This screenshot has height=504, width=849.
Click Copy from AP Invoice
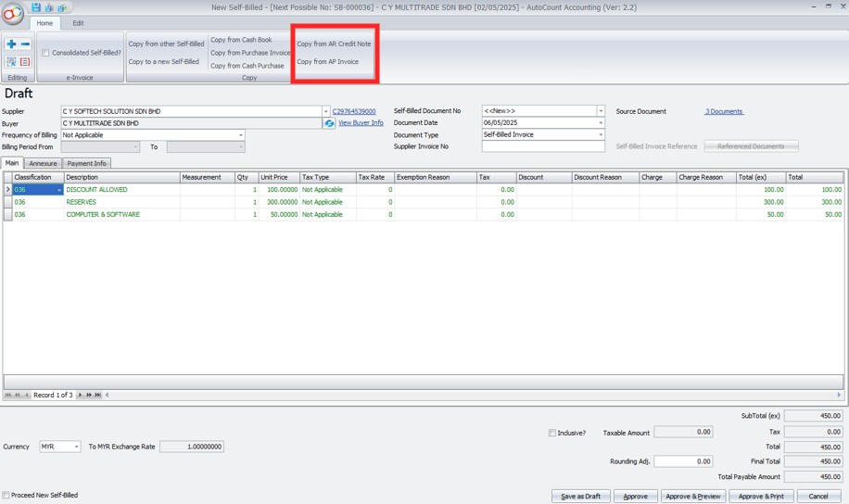pos(327,62)
